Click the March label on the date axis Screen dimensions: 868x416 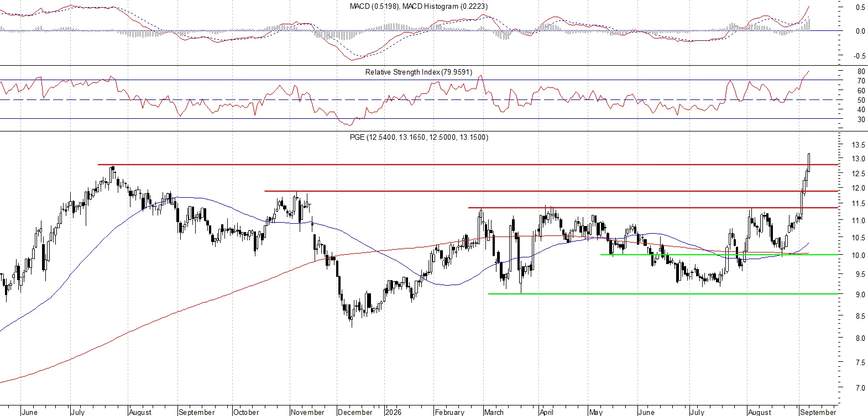[494, 412]
